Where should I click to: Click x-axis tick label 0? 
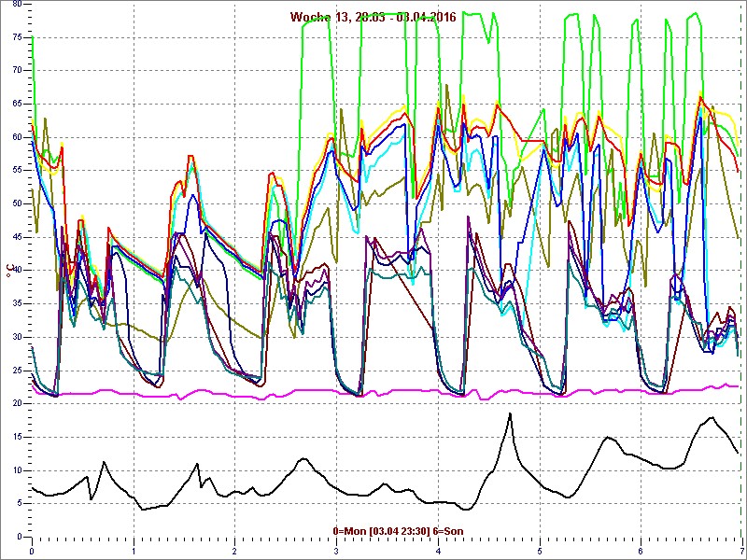32,548
